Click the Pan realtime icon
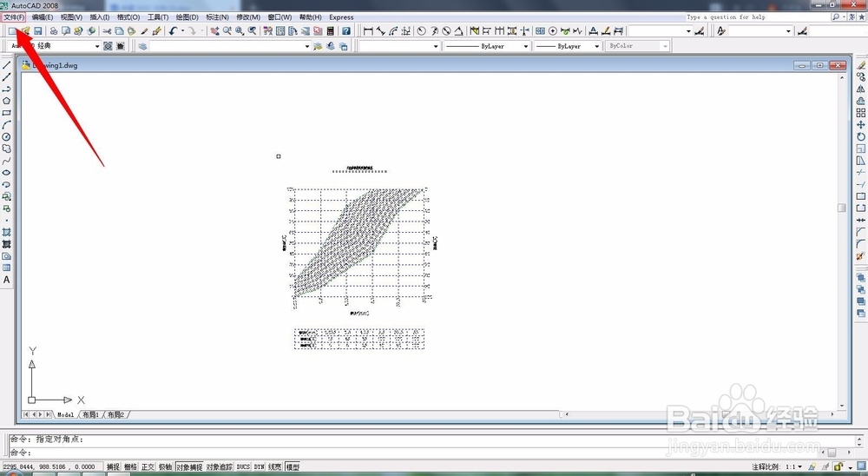Image resolution: width=868 pixels, height=476 pixels. click(x=214, y=31)
